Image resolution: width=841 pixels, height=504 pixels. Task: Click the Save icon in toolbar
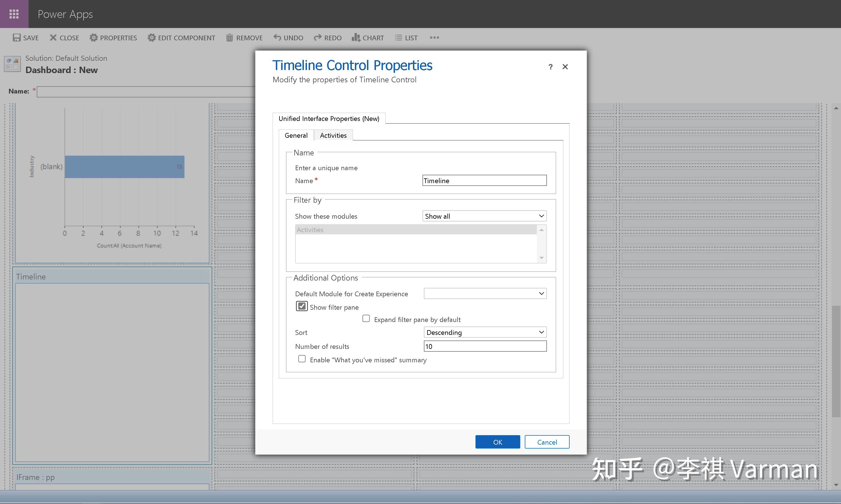[17, 38]
